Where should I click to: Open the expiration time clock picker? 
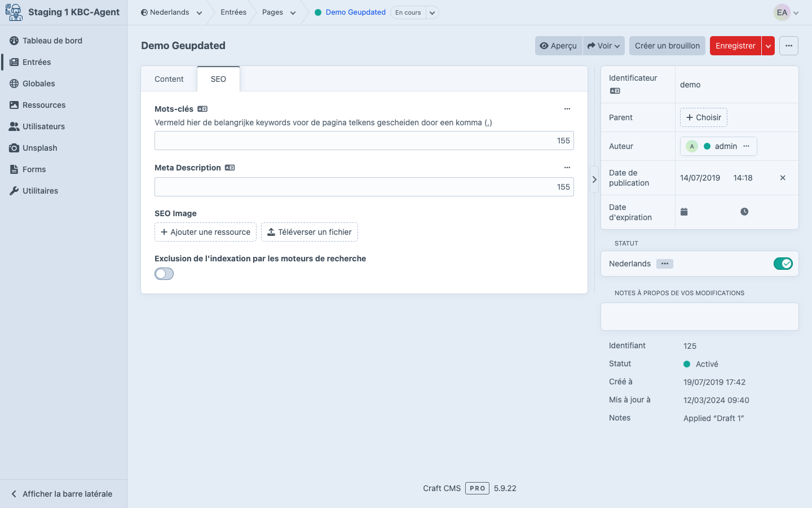[744, 212]
